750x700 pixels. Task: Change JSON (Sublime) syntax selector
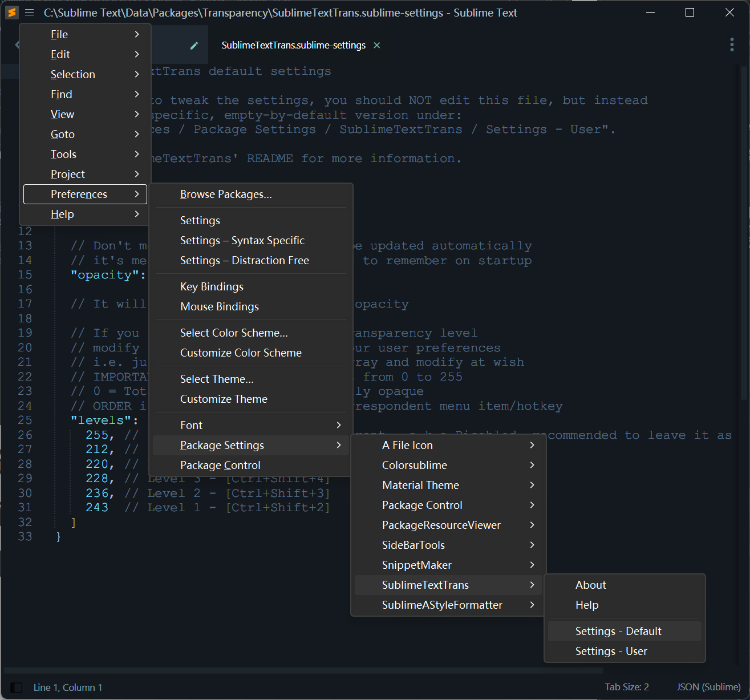pyautogui.click(x=708, y=687)
